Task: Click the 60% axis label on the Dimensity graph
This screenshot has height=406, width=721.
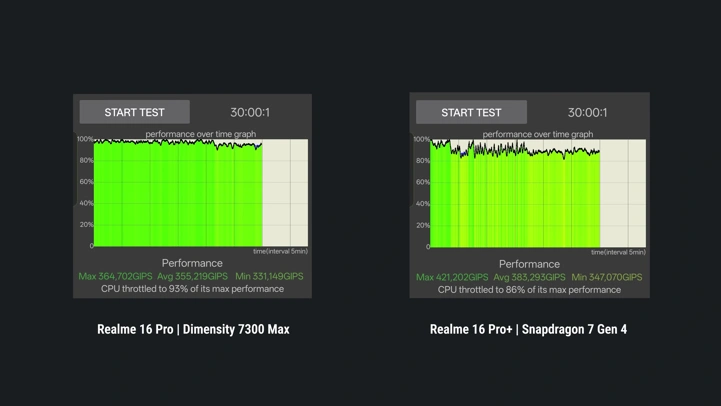Action: tap(86, 182)
